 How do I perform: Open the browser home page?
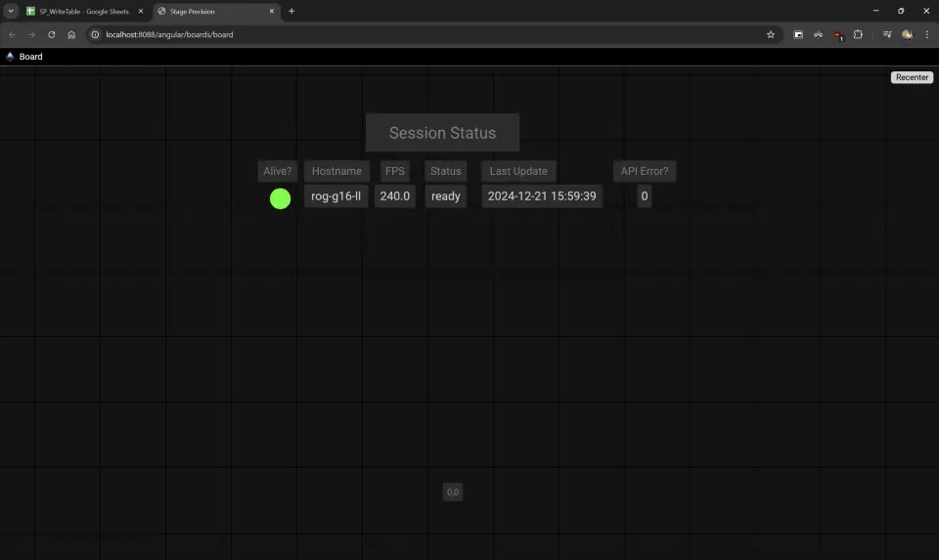(71, 35)
